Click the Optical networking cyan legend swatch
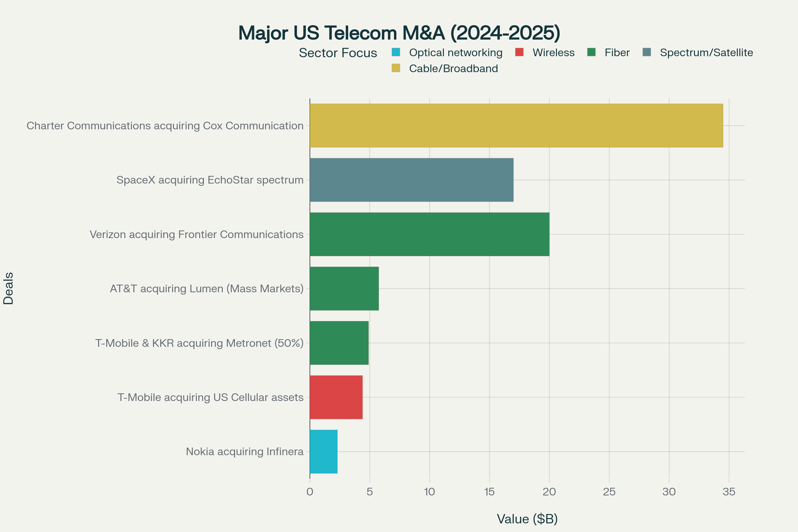 [396, 52]
